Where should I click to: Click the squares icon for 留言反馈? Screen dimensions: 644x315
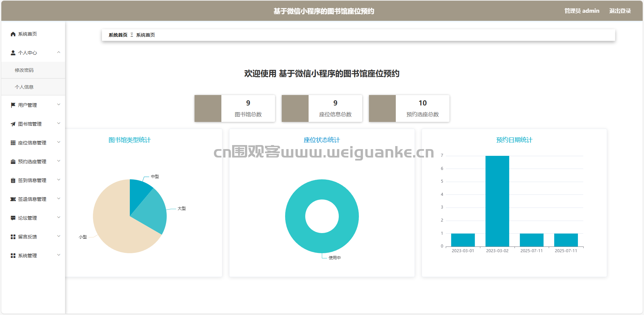coord(13,237)
